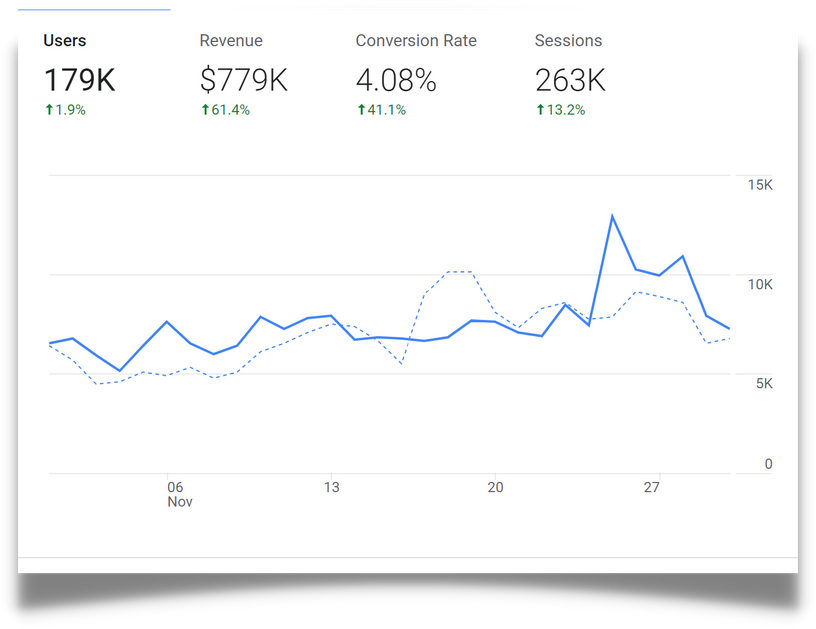The width and height of the screenshot is (816, 629).
Task: Click the dashed line's peak near the 20 label
Action: point(458,272)
